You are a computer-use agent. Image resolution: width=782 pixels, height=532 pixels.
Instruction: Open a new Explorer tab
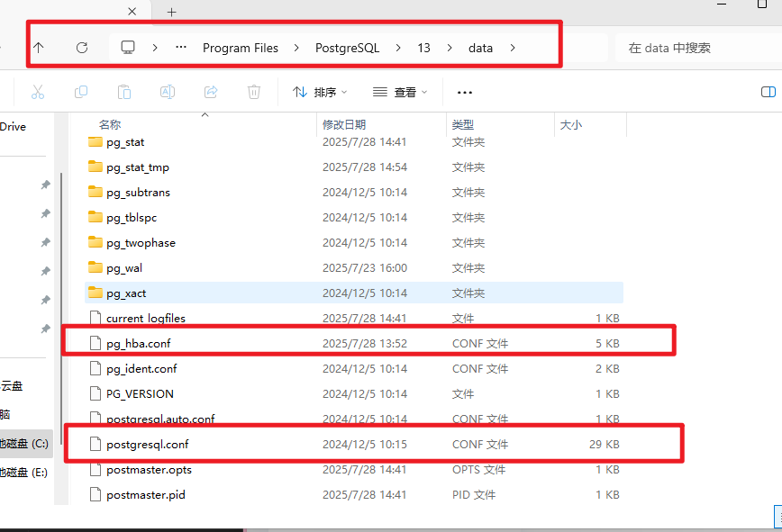point(170,12)
